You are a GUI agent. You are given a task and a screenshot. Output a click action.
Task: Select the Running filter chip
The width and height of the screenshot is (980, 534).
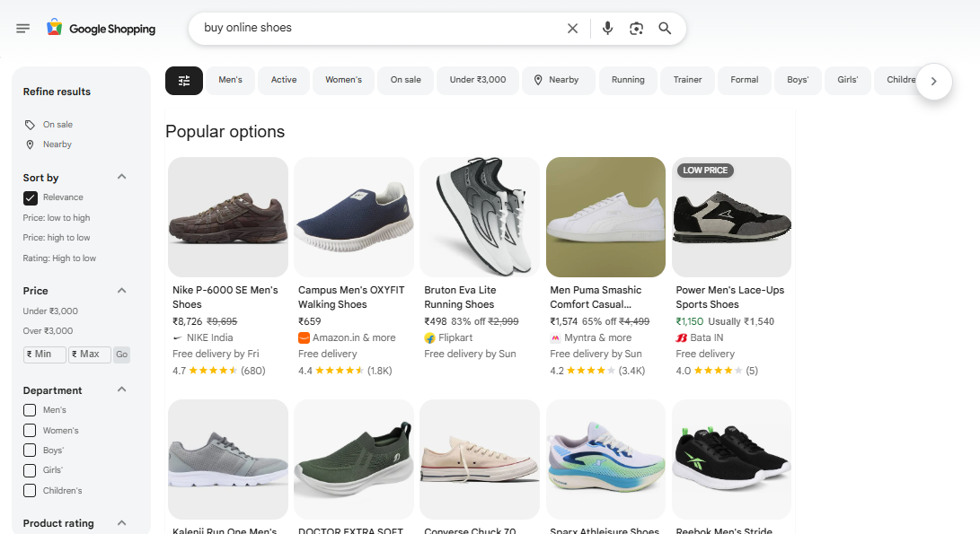[x=628, y=80]
